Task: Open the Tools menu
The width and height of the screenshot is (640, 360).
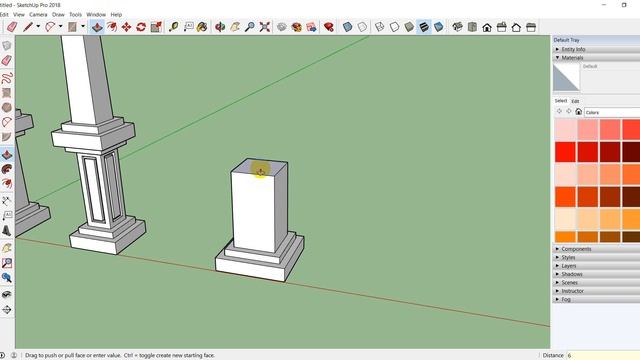Action: point(76,14)
